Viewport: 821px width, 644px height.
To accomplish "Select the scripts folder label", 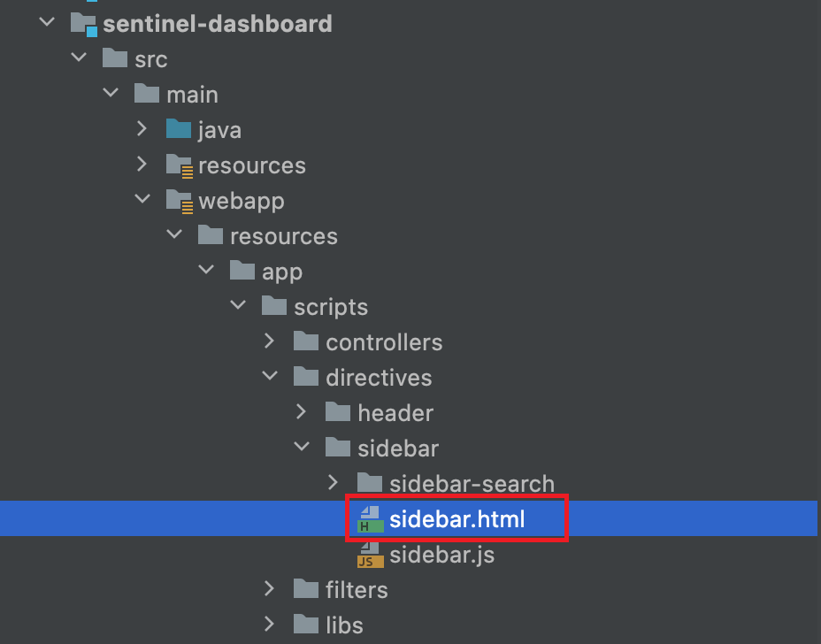I will 331,307.
